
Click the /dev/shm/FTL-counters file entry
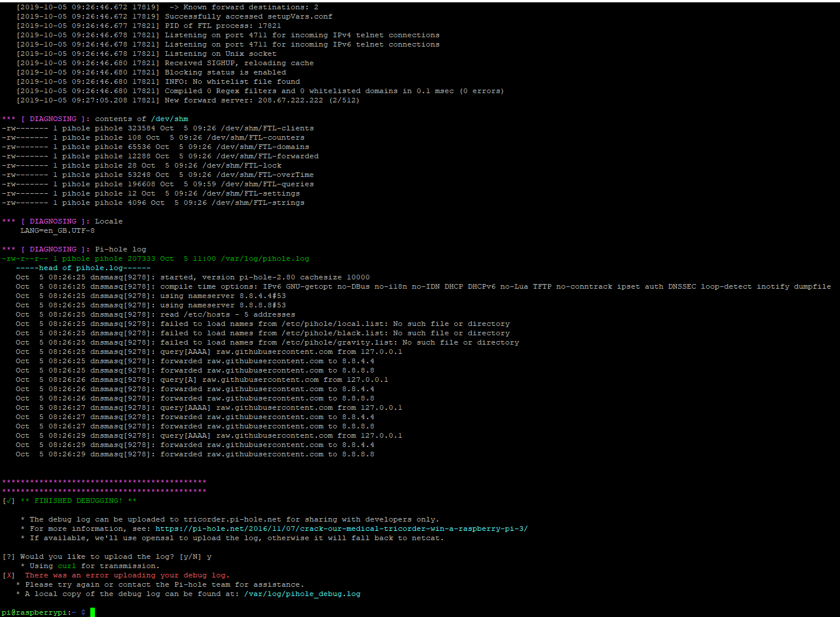153,137
